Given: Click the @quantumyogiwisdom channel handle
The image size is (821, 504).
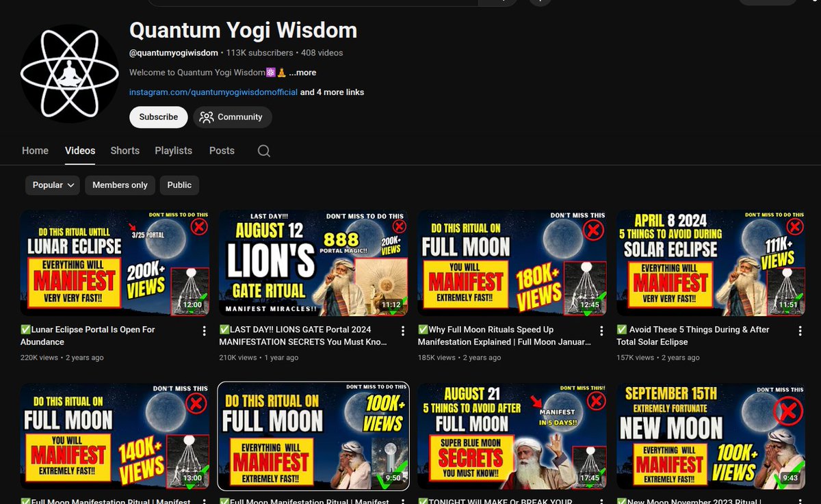Looking at the screenshot, I should point(174,53).
